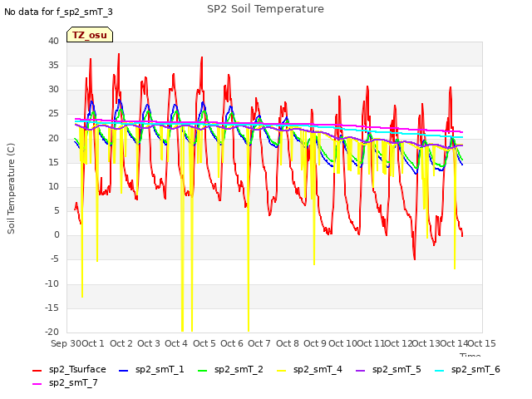Image resolution: width=532 pixels, height=399 pixels.
Task: Click the green sp2_smT_2 legend swatch
Action: 203,371
